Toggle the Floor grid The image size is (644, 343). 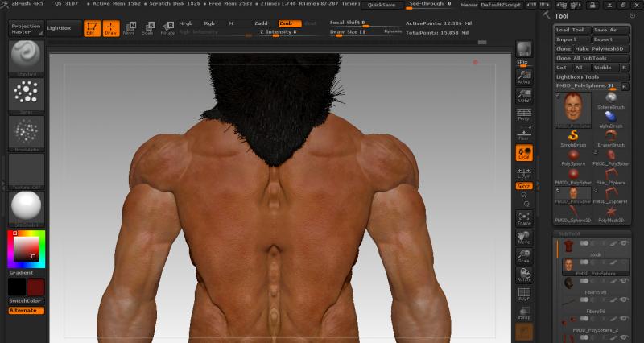tap(524, 134)
